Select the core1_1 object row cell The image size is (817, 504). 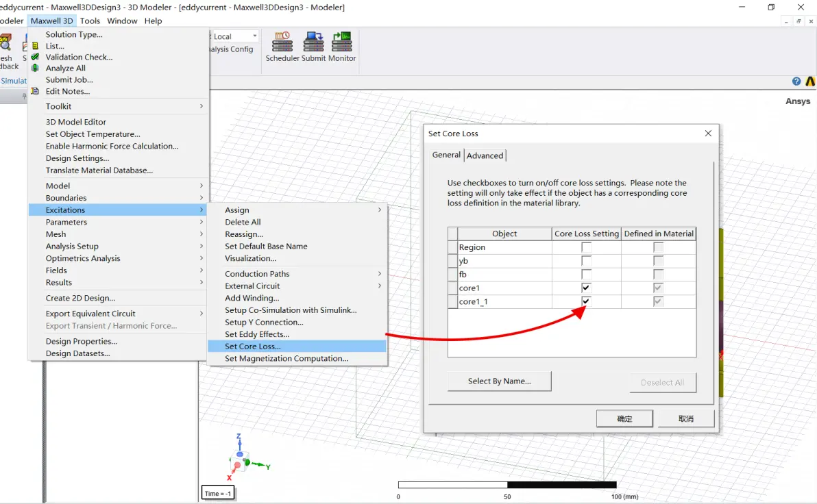coord(504,301)
